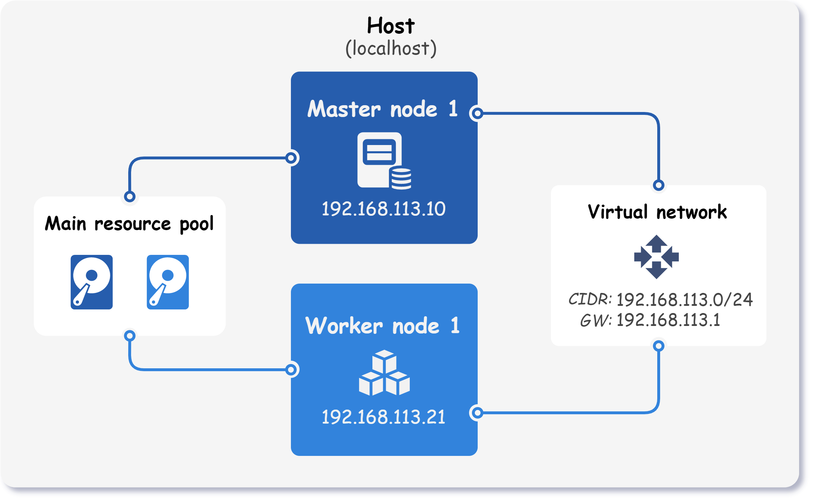816x504 pixels.
Task: Click the 'Worker node 1' heading
Action: tap(383, 326)
